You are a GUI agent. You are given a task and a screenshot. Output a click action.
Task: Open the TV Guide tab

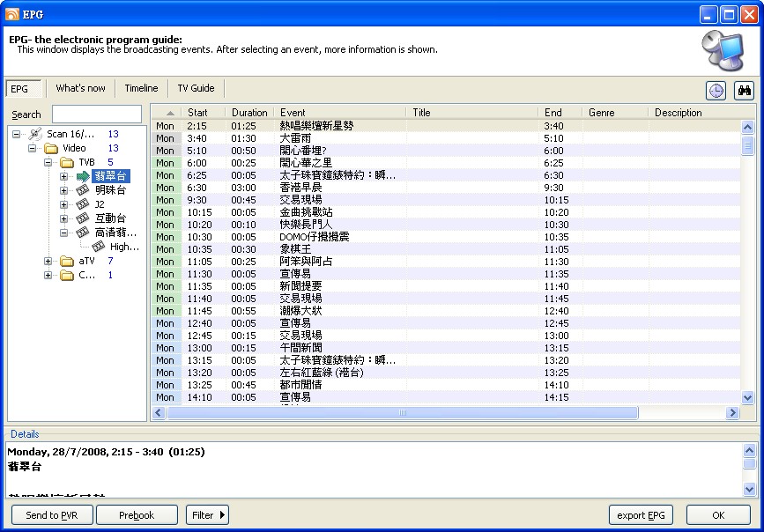pyautogui.click(x=196, y=88)
